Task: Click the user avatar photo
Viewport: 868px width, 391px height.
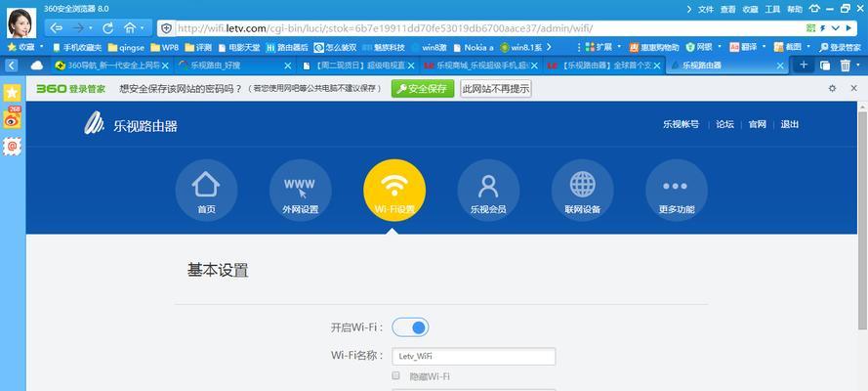Action: 21,22
